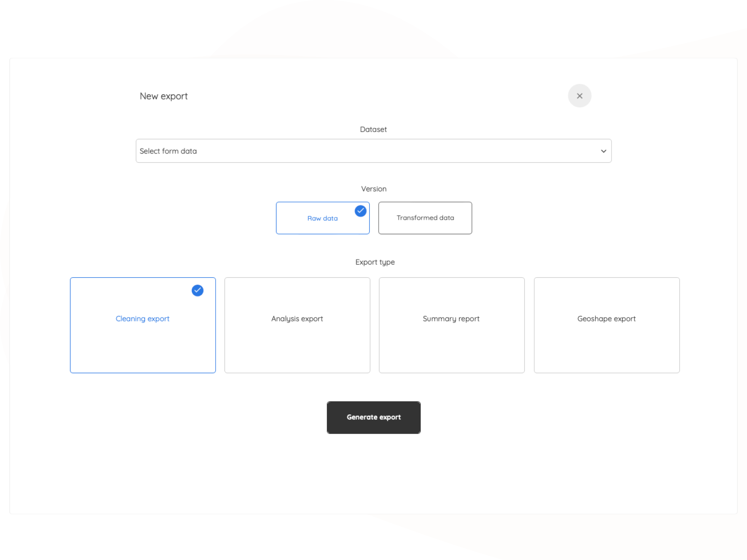Image resolution: width=747 pixels, height=560 pixels.
Task: Click the Generate export button
Action: point(373,418)
